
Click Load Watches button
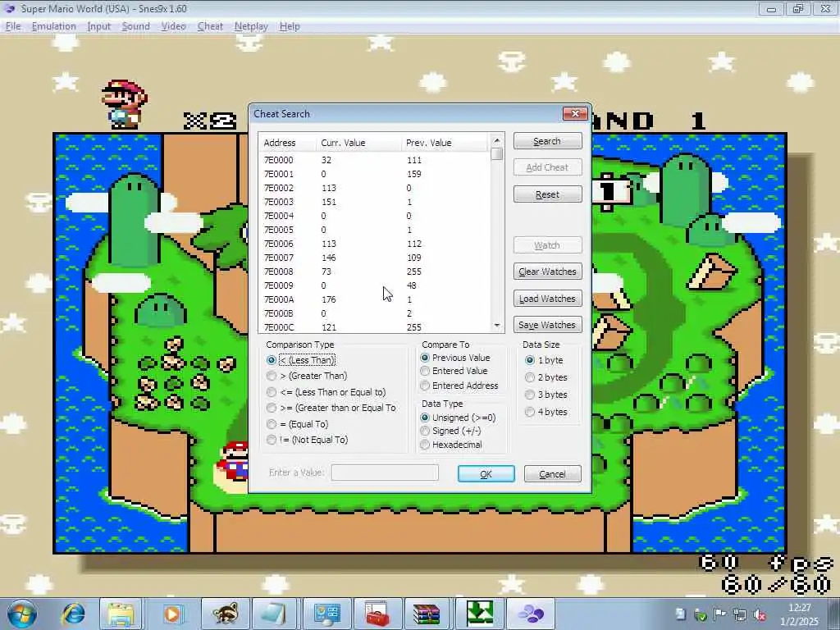tap(547, 299)
